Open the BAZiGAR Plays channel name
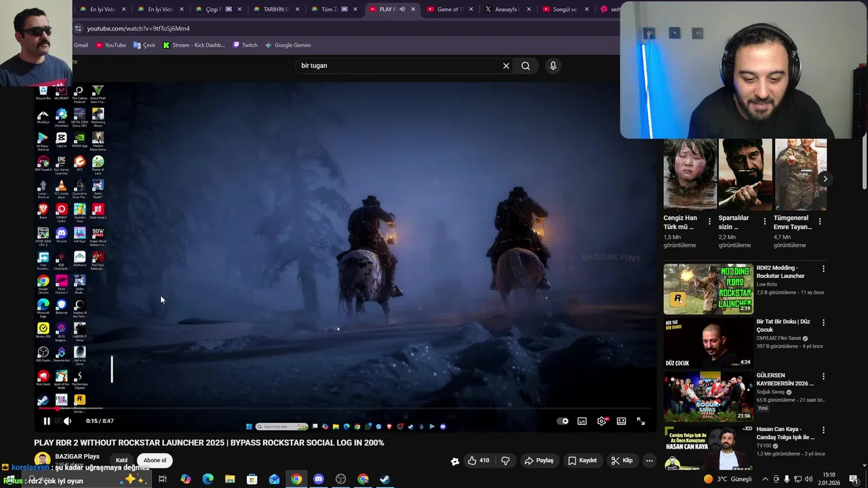This screenshot has height=488, width=868. (x=77, y=456)
